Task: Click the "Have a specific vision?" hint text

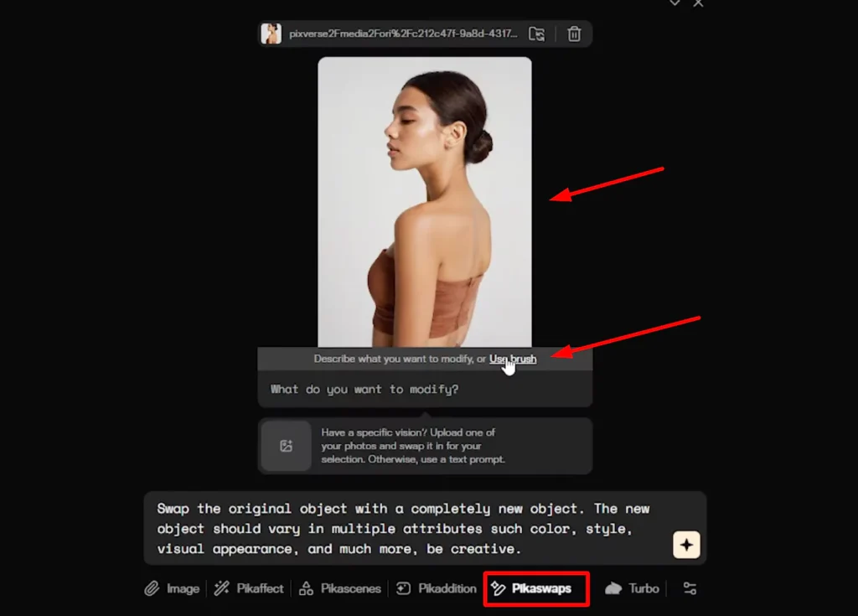Action: (x=412, y=446)
